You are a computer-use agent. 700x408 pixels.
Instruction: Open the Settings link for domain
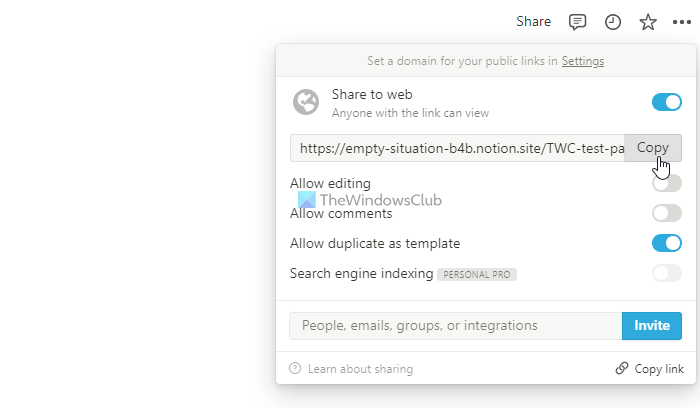pyautogui.click(x=583, y=61)
